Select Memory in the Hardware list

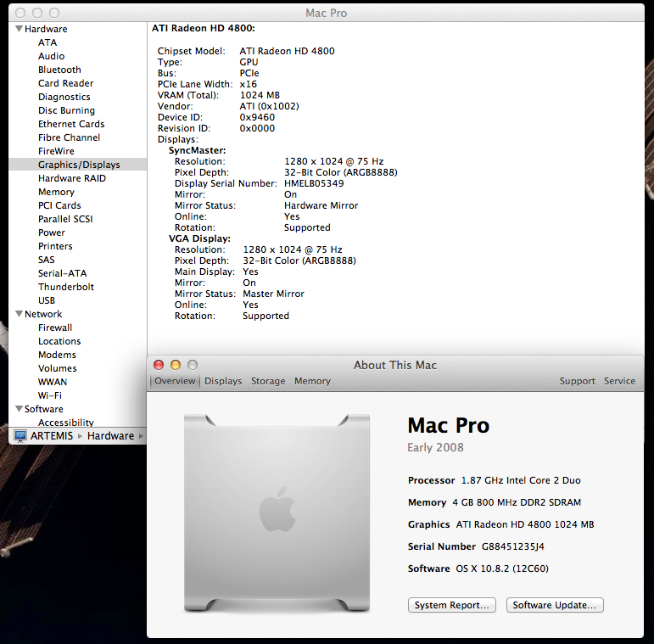click(56, 192)
